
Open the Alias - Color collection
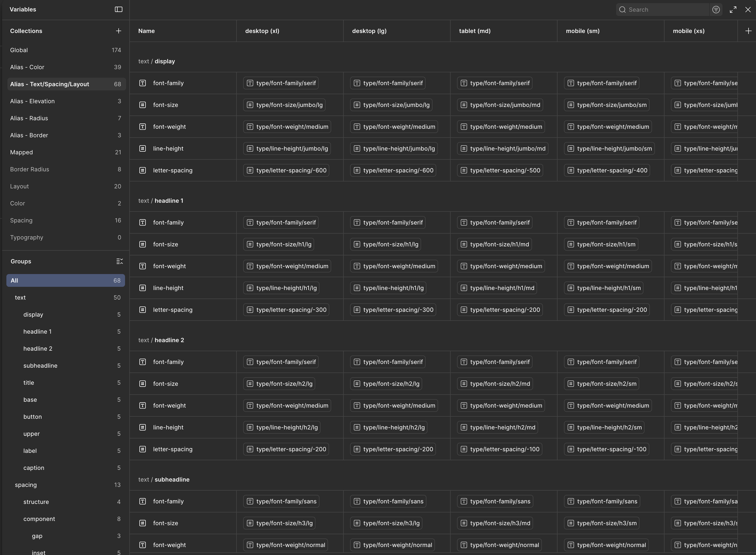pos(66,67)
